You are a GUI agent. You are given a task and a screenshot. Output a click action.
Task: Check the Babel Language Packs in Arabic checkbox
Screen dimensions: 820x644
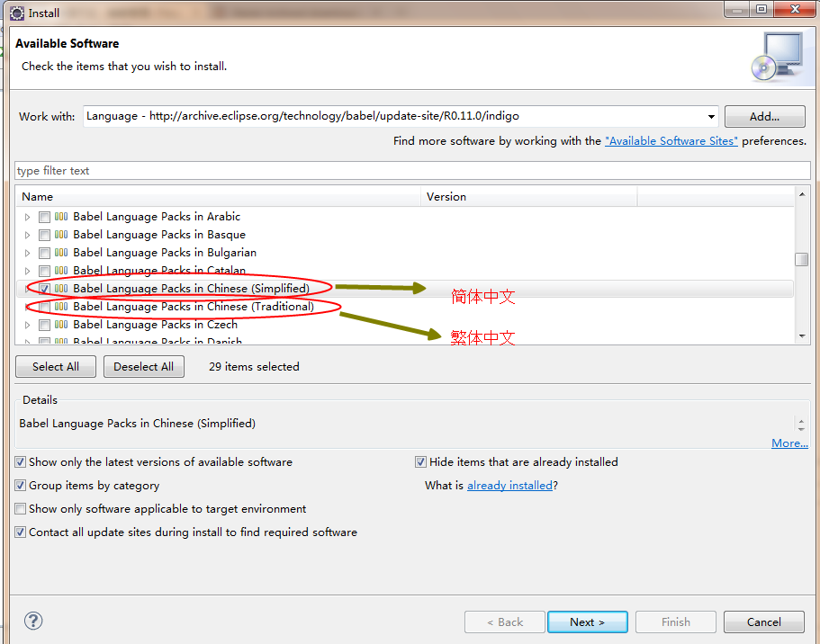44,217
